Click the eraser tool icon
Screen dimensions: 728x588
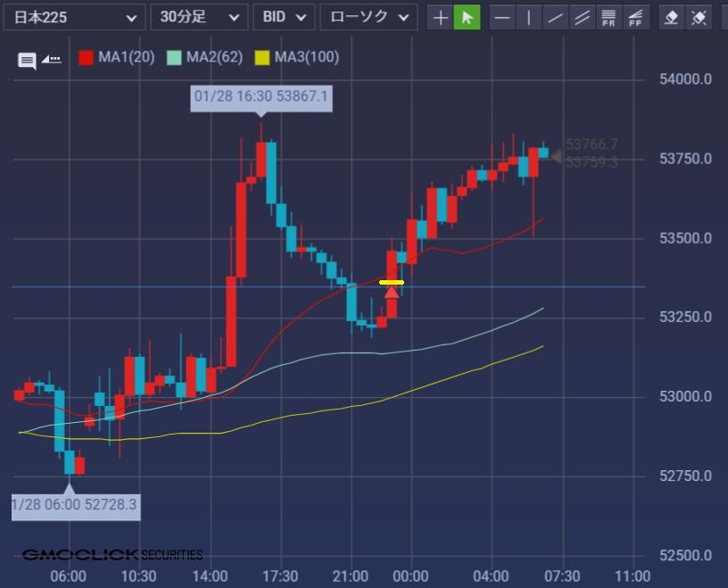click(x=673, y=17)
